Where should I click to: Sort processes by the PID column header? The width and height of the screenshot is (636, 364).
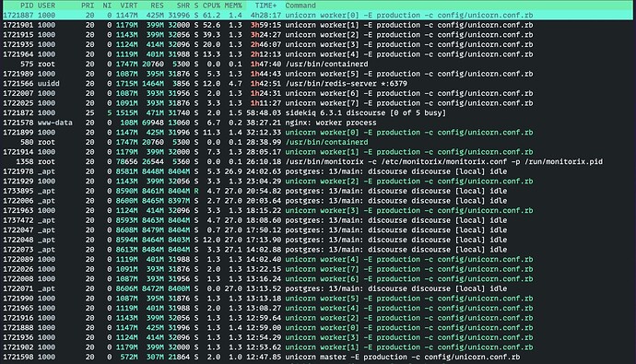click(27, 6)
